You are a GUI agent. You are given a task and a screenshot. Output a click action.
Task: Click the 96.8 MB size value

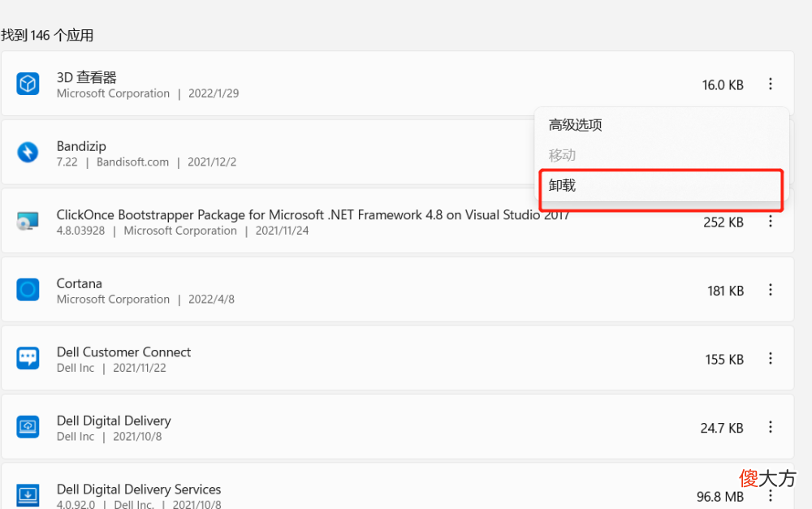[x=719, y=497]
